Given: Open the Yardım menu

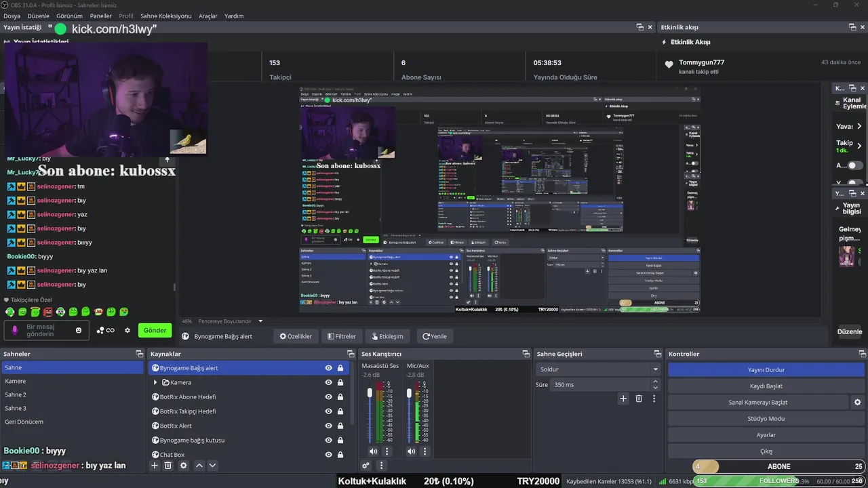Looking at the screenshot, I should coord(234,16).
